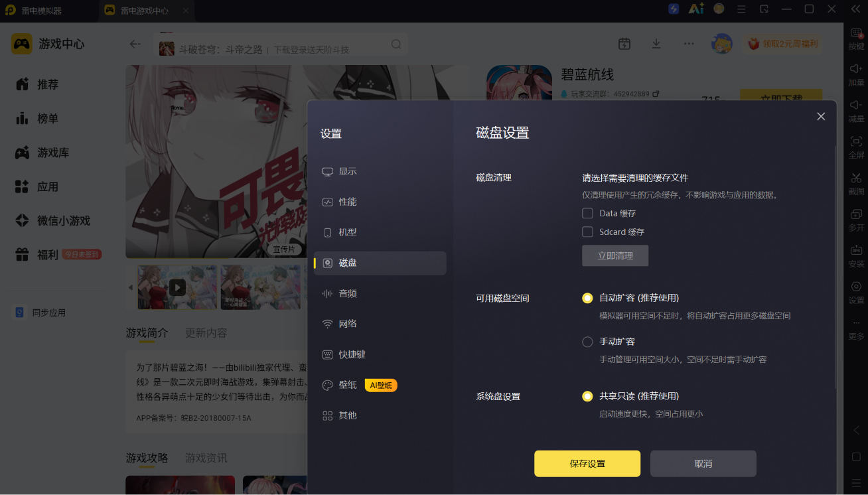Open 其他 settings category
868x495 pixels.
point(380,415)
